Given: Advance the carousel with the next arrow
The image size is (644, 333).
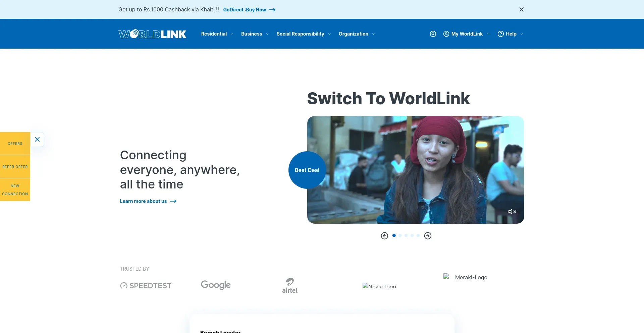Looking at the screenshot, I should [428, 235].
